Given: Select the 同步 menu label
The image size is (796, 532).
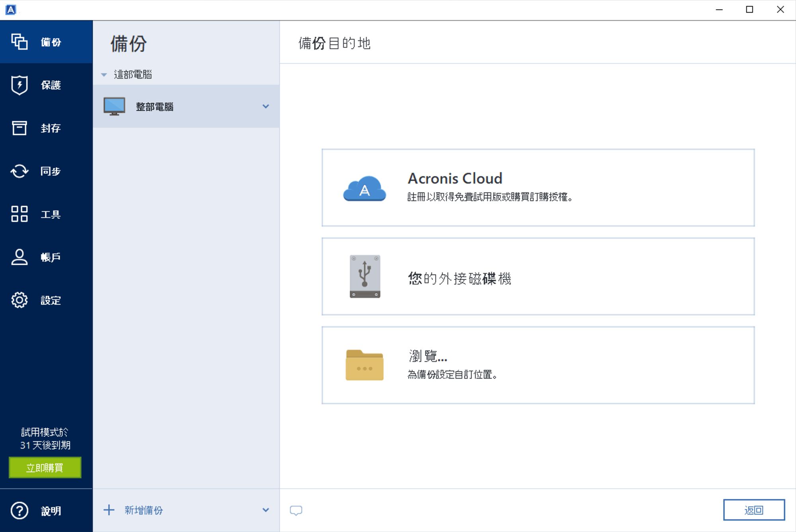Looking at the screenshot, I should click(x=51, y=171).
